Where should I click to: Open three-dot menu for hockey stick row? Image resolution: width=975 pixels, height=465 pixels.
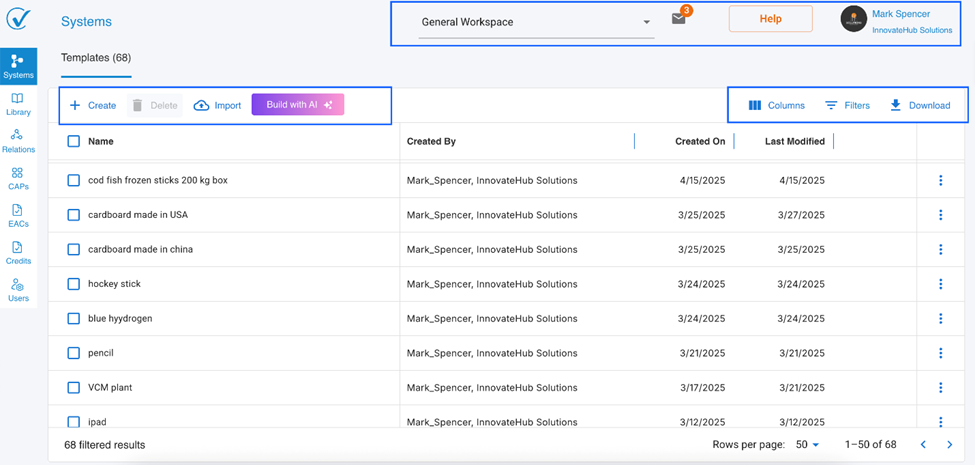click(x=940, y=284)
